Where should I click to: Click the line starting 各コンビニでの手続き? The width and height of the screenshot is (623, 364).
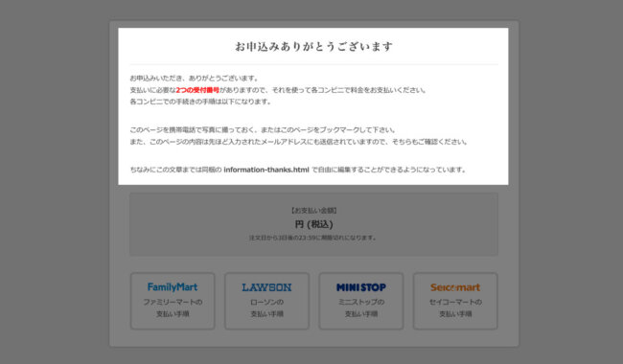(201, 102)
